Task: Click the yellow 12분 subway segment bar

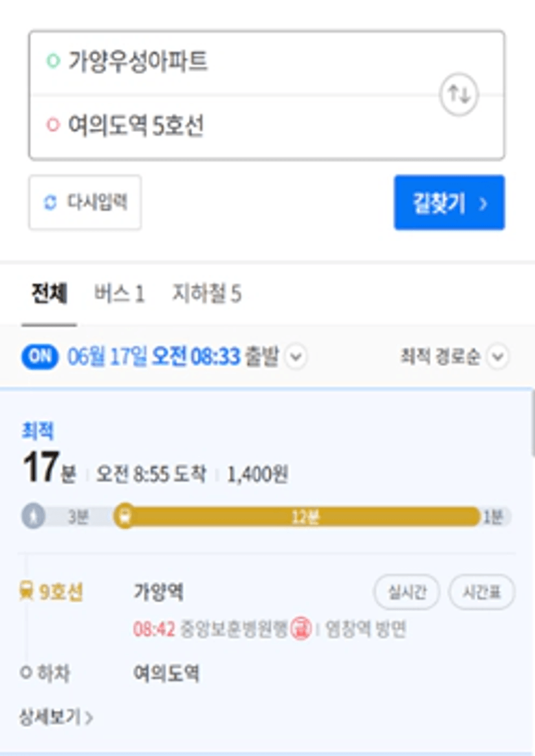Action: point(304,517)
